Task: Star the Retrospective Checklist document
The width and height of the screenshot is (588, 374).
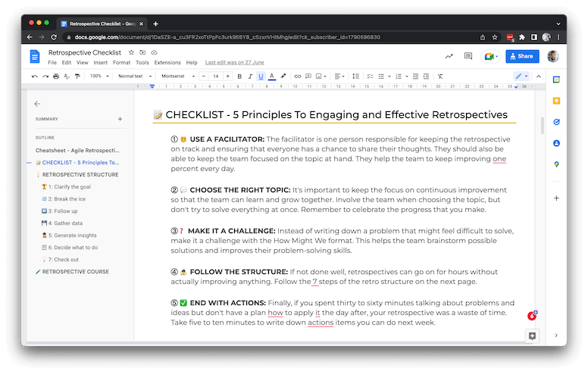Action: (131, 52)
